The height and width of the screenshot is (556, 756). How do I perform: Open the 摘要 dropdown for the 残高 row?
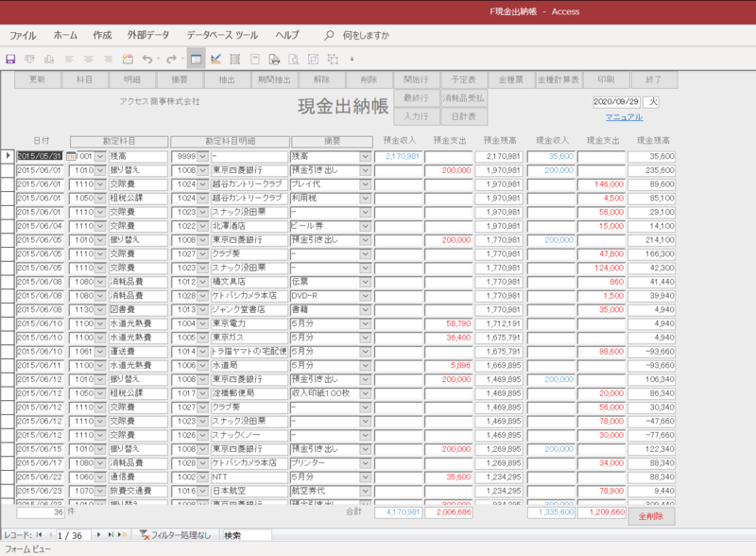tap(366, 156)
